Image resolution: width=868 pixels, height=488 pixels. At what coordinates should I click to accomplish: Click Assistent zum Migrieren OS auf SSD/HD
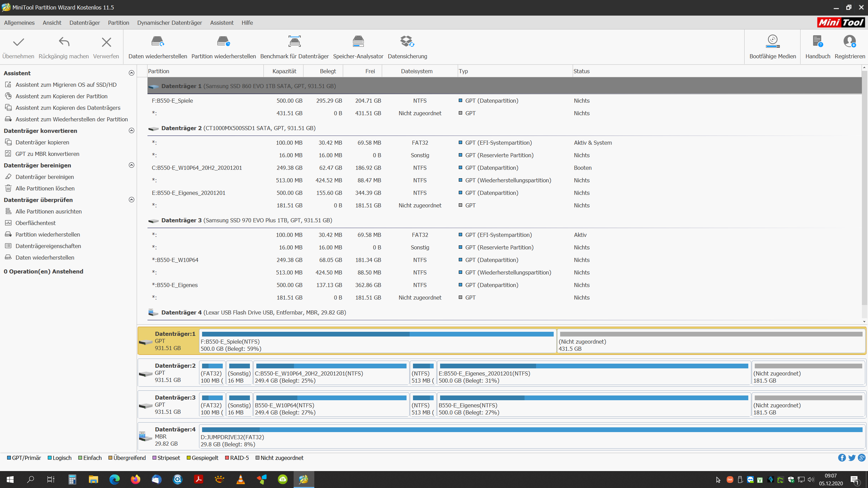click(66, 85)
